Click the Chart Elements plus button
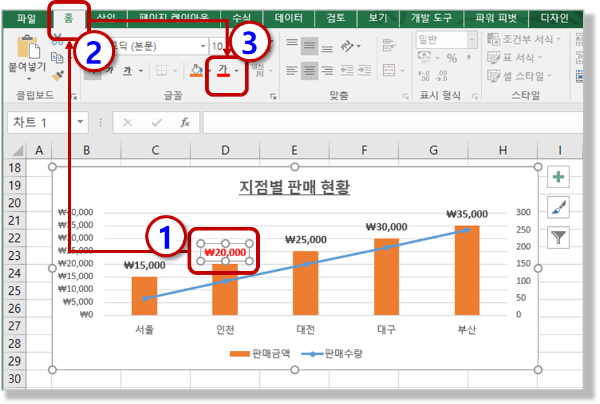The image size is (600, 404). coord(558,177)
